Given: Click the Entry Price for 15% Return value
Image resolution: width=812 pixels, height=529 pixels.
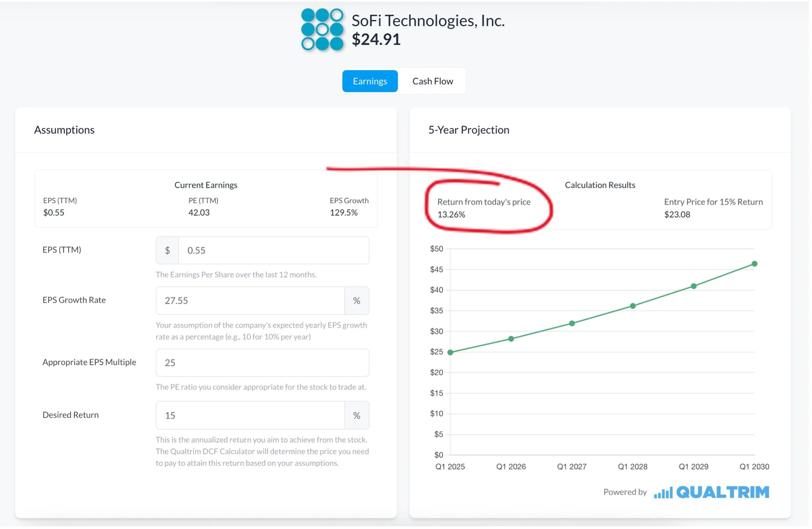Looking at the screenshot, I should (677, 215).
